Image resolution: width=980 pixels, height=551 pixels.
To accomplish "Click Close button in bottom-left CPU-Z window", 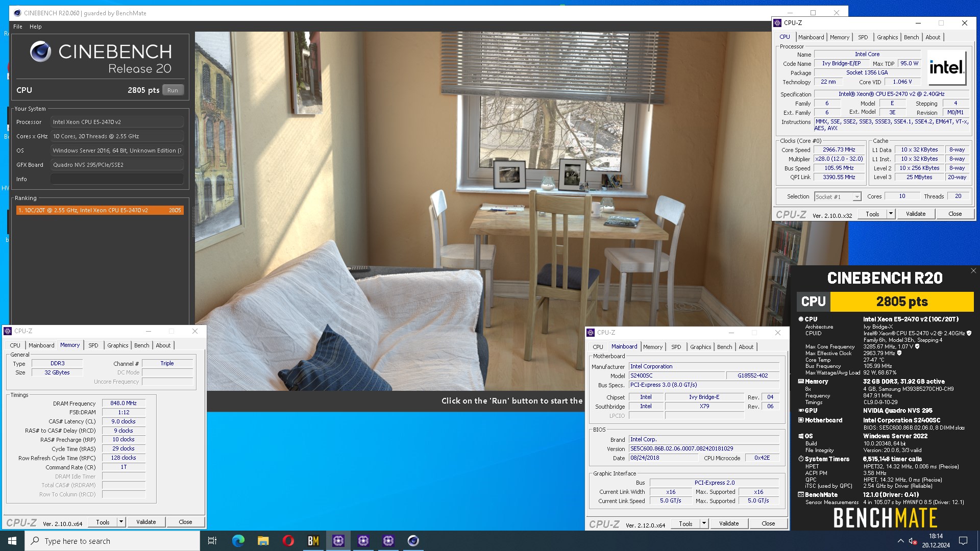I will coord(185,522).
